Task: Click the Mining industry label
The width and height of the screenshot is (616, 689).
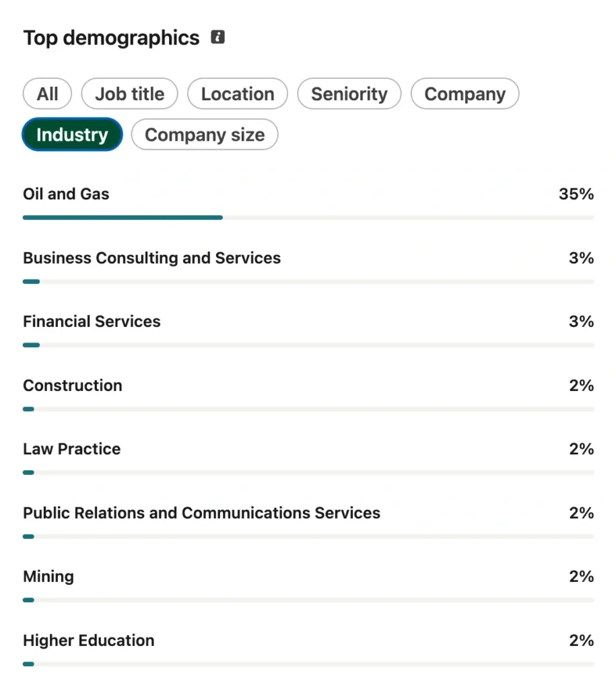Action: [x=48, y=577]
